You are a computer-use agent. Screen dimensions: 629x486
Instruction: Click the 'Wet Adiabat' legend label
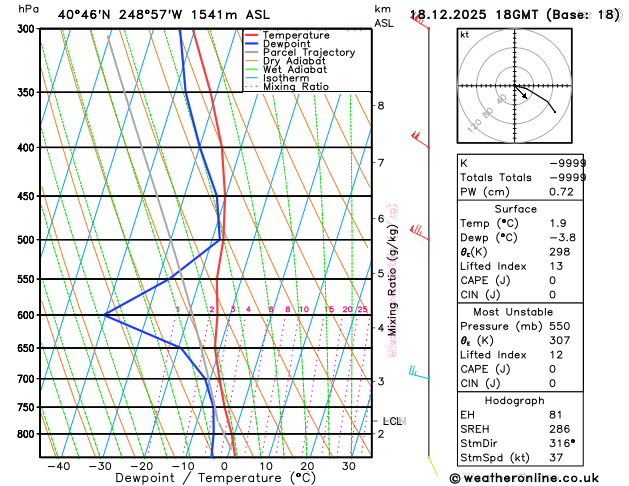click(x=295, y=69)
